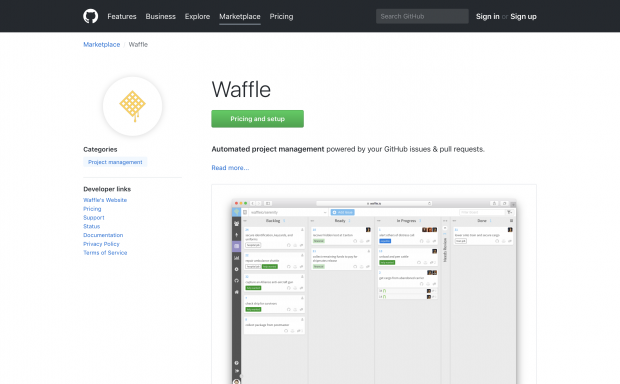
Task: Open Pricing under Developer links
Action: pyautogui.click(x=92, y=209)
